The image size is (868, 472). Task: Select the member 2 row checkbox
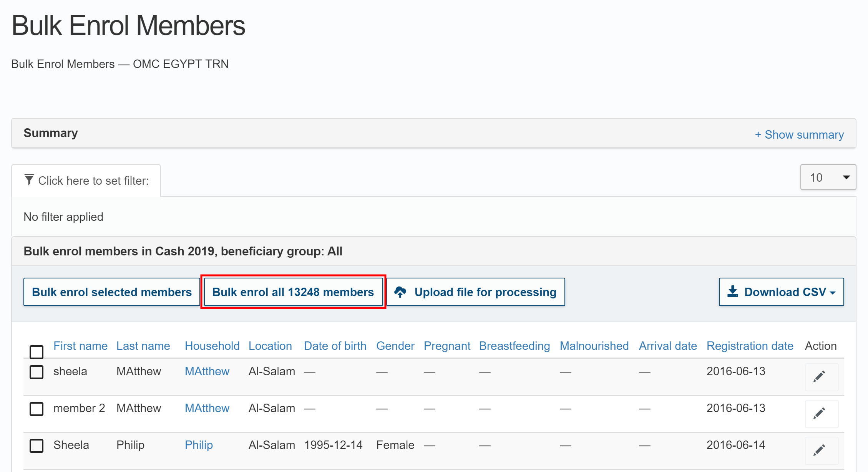click(37, 409)
